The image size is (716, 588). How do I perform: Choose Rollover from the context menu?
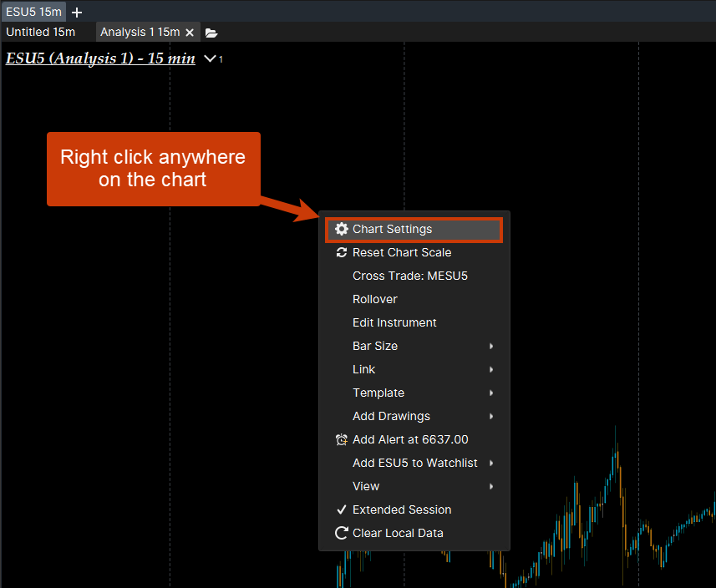pyautogui.click(x=374, y=299)
